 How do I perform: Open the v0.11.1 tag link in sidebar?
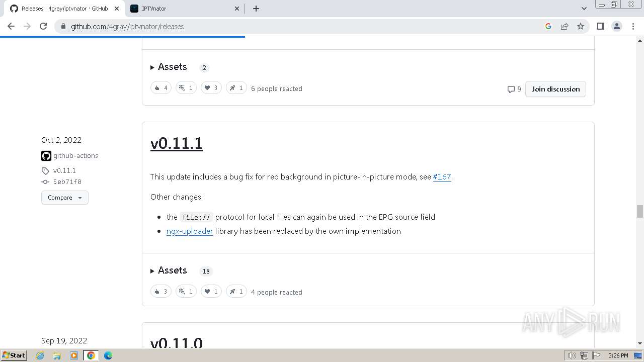pos(64,170)
